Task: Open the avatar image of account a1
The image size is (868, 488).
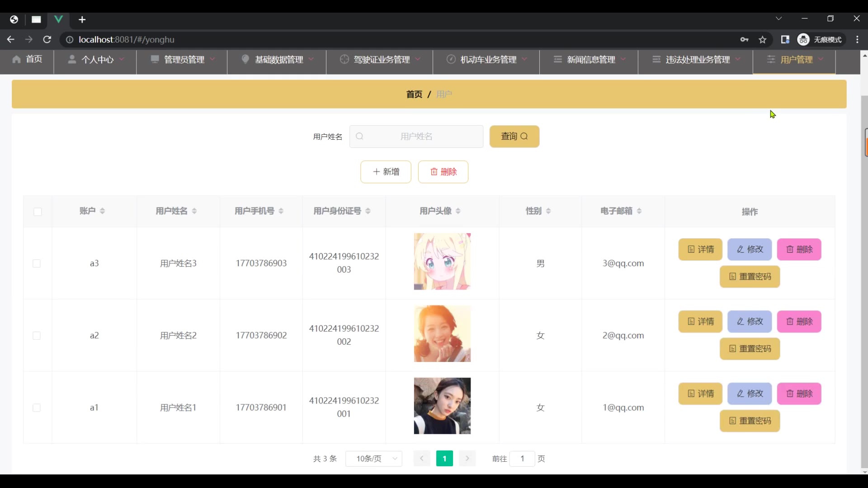Action: coord(442,406)
